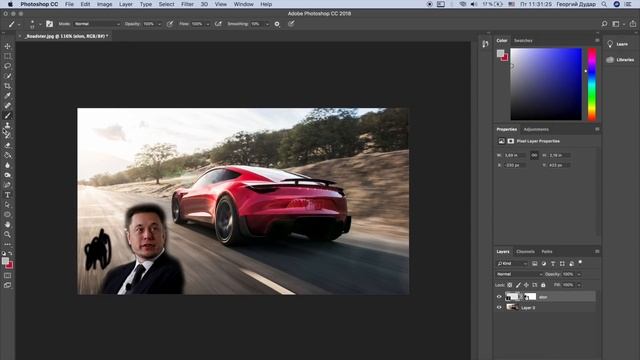Open layer blend mode dropdown
Image resolution: width=640 pixels, height=360 pixels.
520,274
